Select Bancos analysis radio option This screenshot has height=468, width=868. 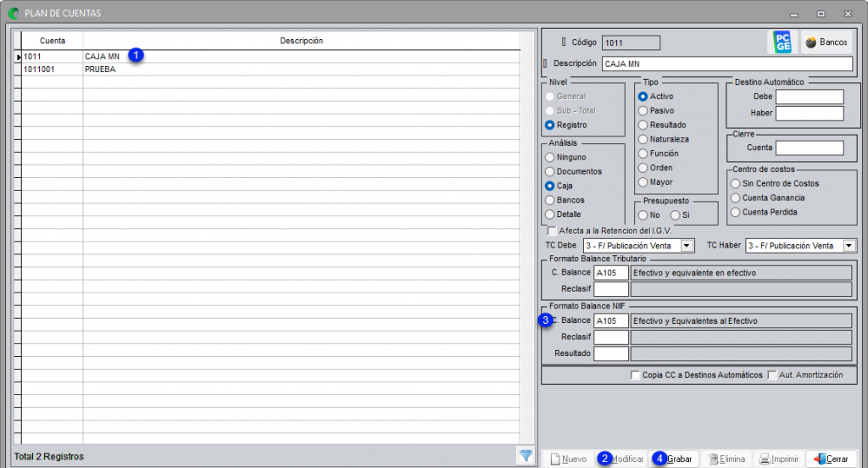click(x=549, y=200)
